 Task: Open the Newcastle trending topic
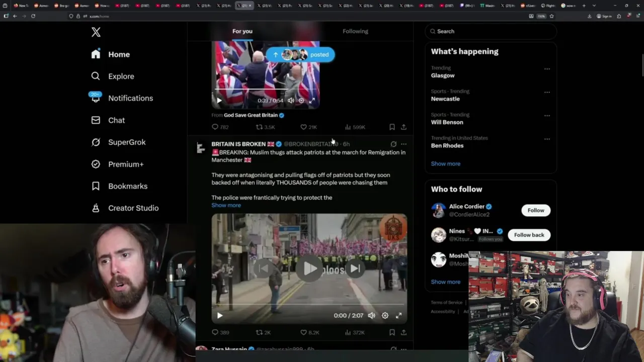[x=445, y=99]
